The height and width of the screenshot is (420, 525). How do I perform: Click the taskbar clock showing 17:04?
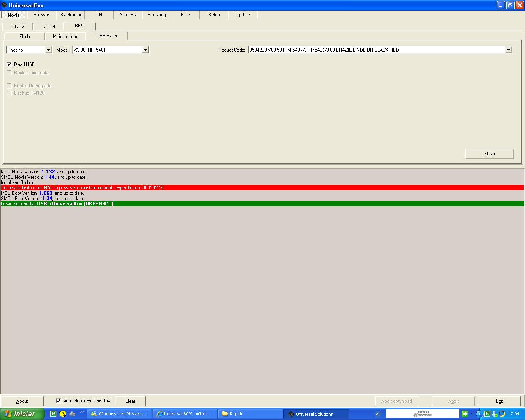pos(514,414)
